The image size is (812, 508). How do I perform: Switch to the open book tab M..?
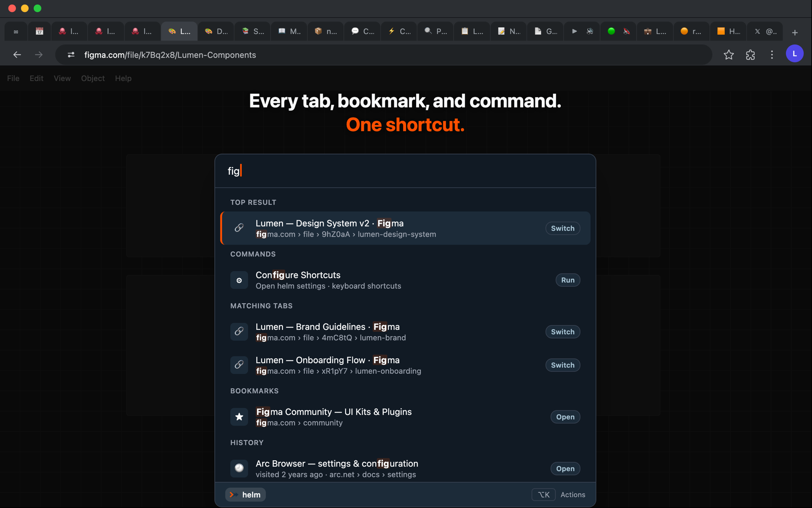point(289,31)
